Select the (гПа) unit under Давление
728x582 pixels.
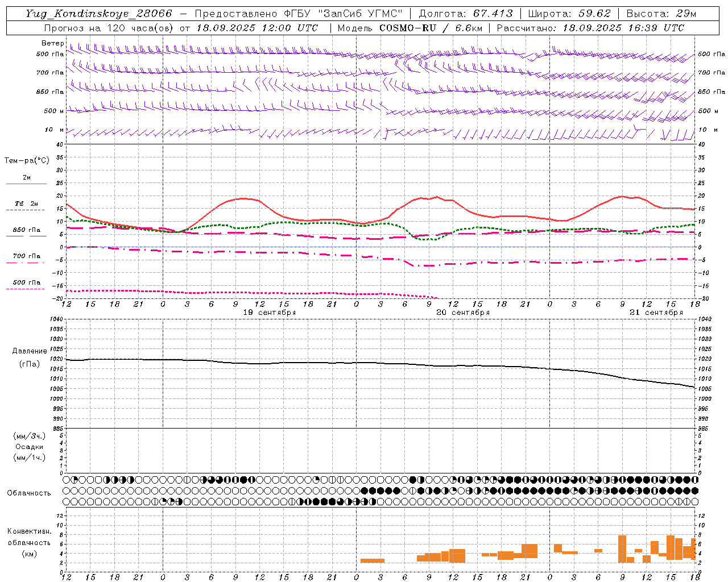coord(30,364)
